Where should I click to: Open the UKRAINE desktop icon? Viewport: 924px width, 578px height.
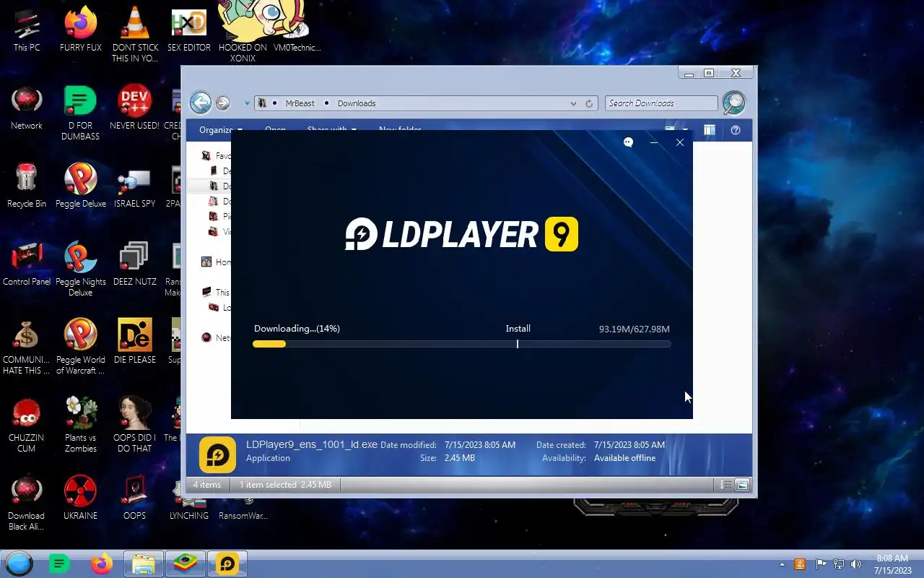click(81, 497)
